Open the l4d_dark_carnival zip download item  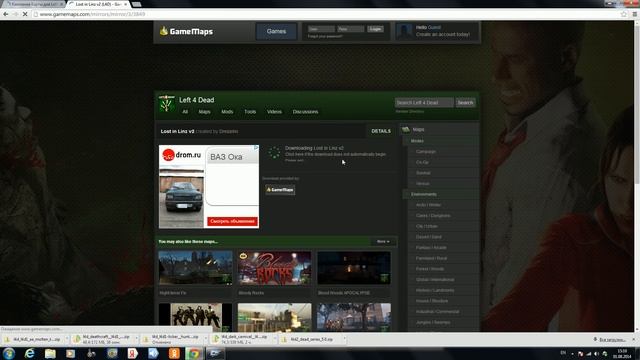[244, 339]
